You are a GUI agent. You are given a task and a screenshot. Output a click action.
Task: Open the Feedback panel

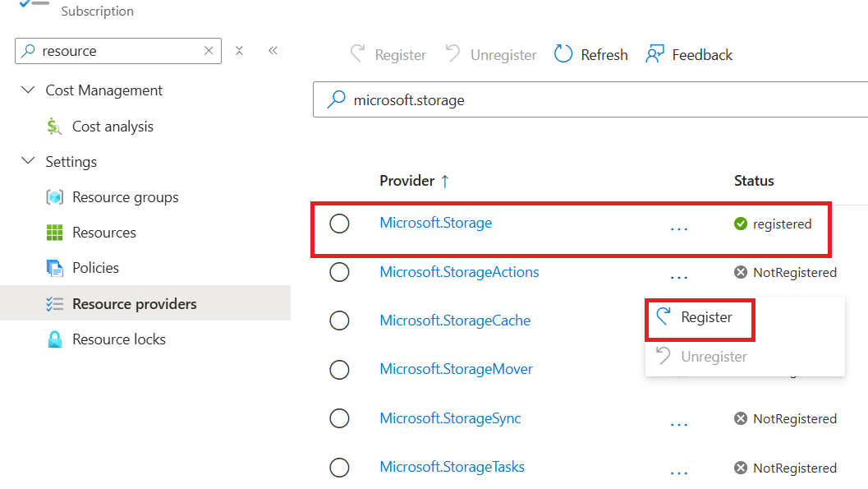(x=689, y=55)
